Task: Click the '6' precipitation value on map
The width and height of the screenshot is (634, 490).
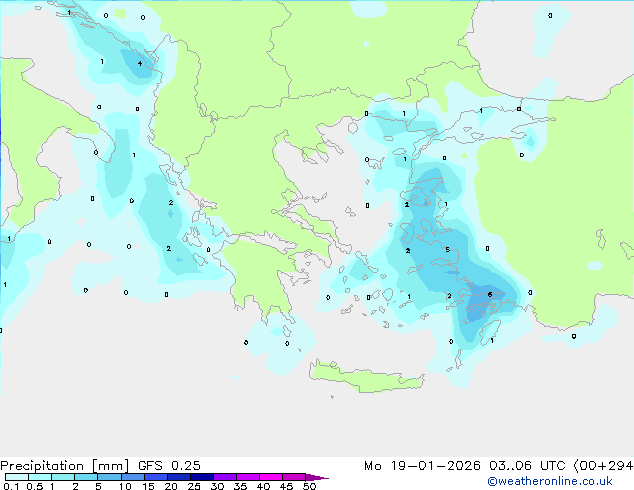Action: pos(490,294)
